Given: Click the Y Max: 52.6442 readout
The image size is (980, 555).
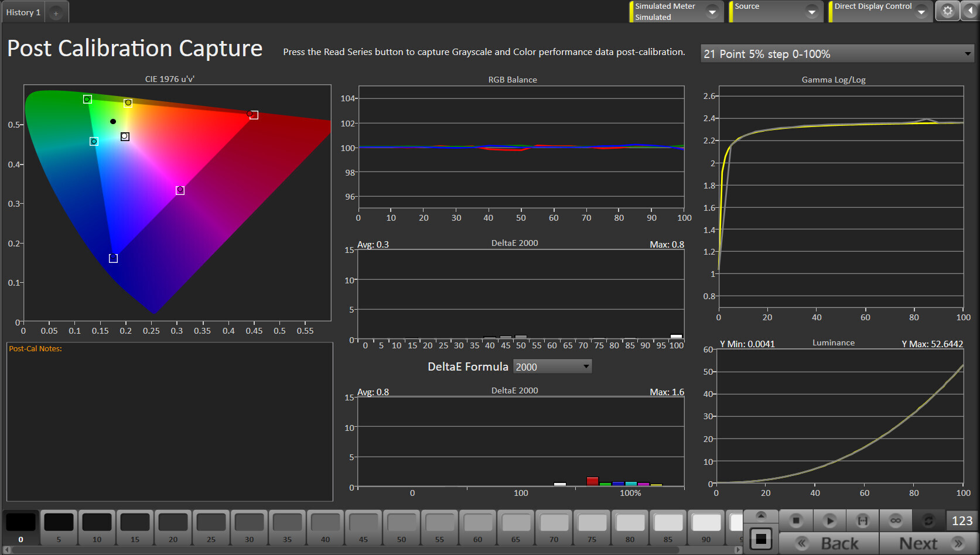Looking at the screenshot, I should click(932, 344).
